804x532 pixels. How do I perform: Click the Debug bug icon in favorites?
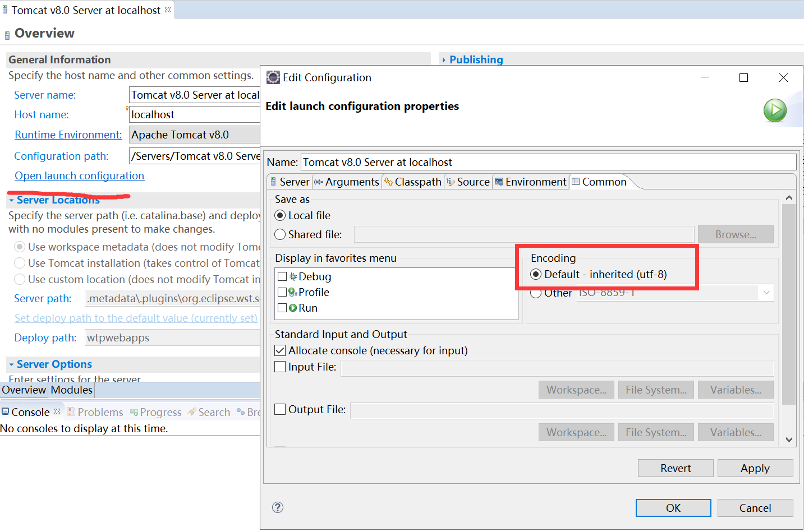[x=293, y=276]
